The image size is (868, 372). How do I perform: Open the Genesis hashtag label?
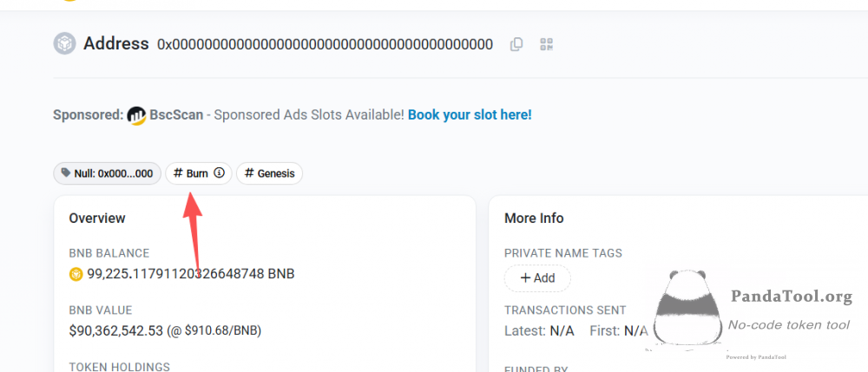pos(269,173)
